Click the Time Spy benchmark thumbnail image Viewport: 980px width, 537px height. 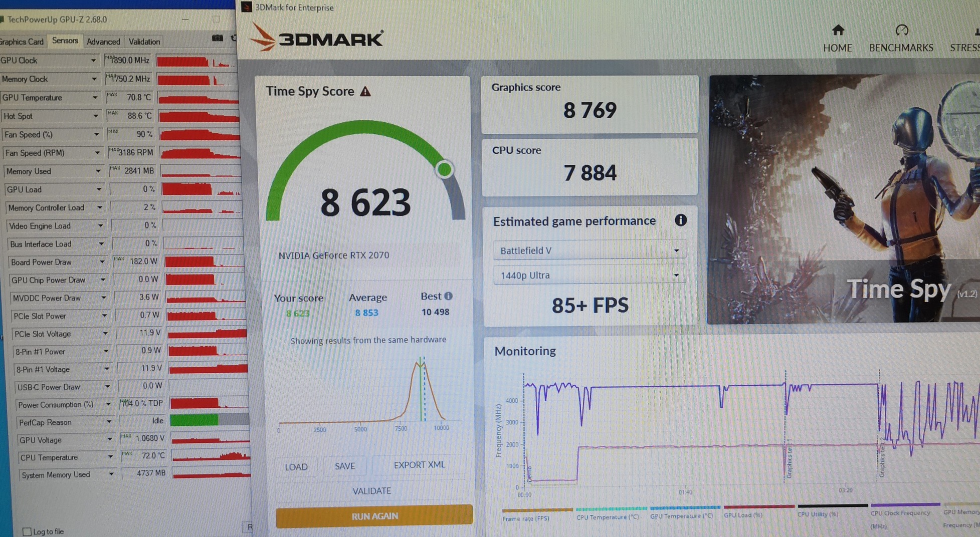(x=844, y=199)
